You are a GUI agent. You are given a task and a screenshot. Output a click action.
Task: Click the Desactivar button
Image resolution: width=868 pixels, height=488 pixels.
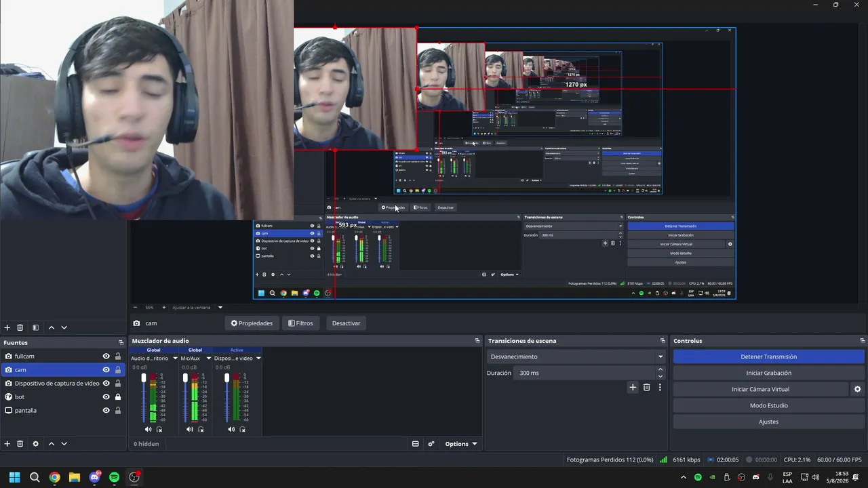point(346,323)
